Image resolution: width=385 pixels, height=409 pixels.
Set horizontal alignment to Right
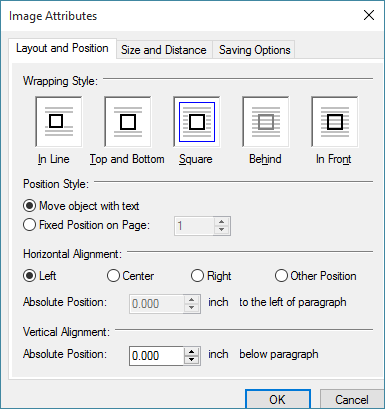[197, 276]
